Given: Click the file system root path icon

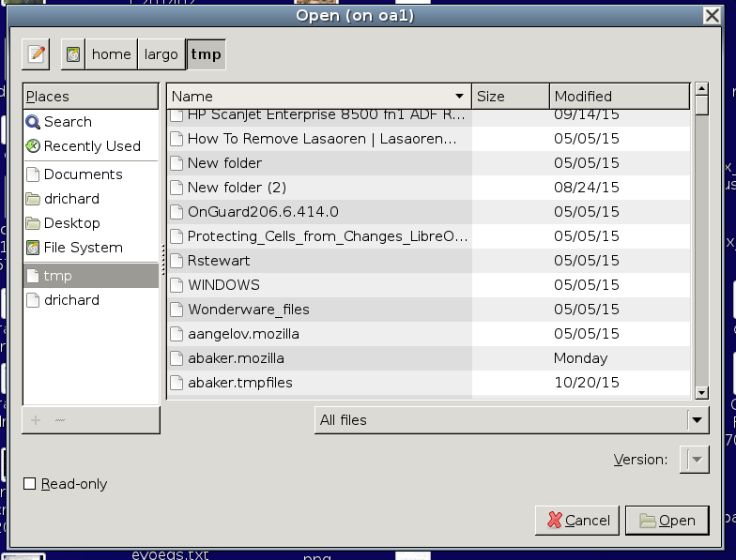Looking at the screenshot, I should [x=73, y=54].
